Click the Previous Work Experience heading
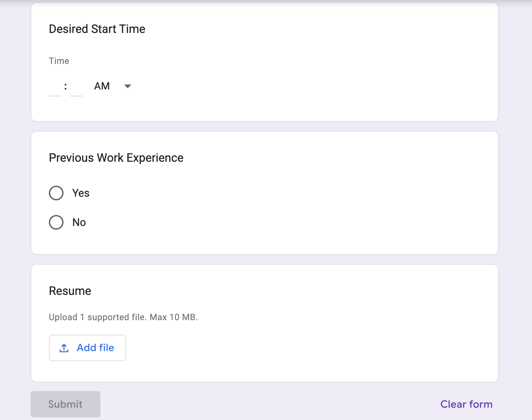532x420 pixels. (x=116, y=158)
